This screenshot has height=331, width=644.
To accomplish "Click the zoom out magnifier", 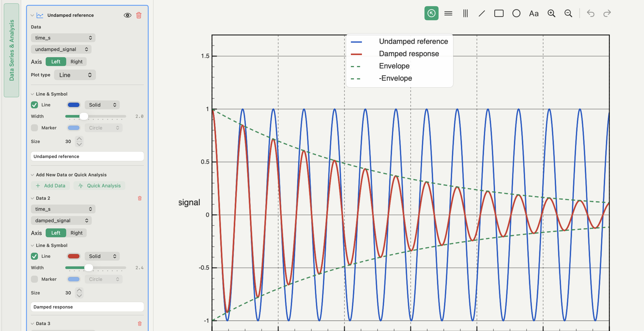I will [568, 13].
